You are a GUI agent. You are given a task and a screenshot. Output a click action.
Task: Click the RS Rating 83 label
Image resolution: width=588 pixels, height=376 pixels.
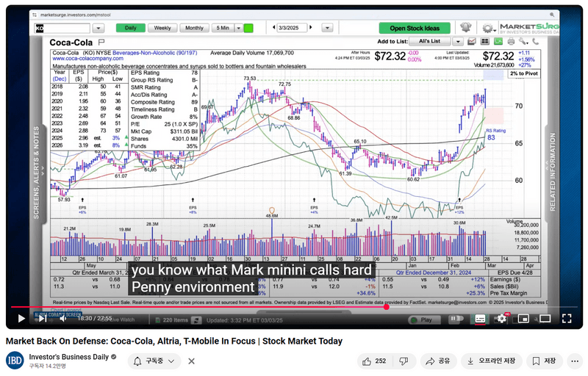(495, 134)
